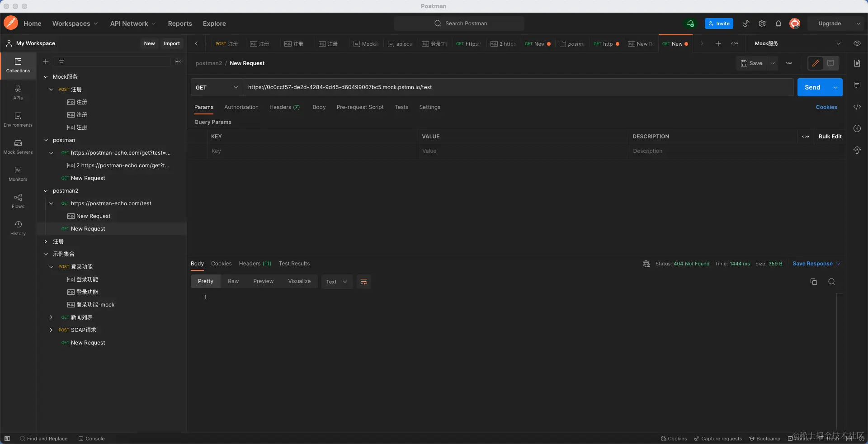The width and height of the screenshot is (868, 444).
Task: Collapse the Mock服务 collection
Action: [x=46, y=77]
